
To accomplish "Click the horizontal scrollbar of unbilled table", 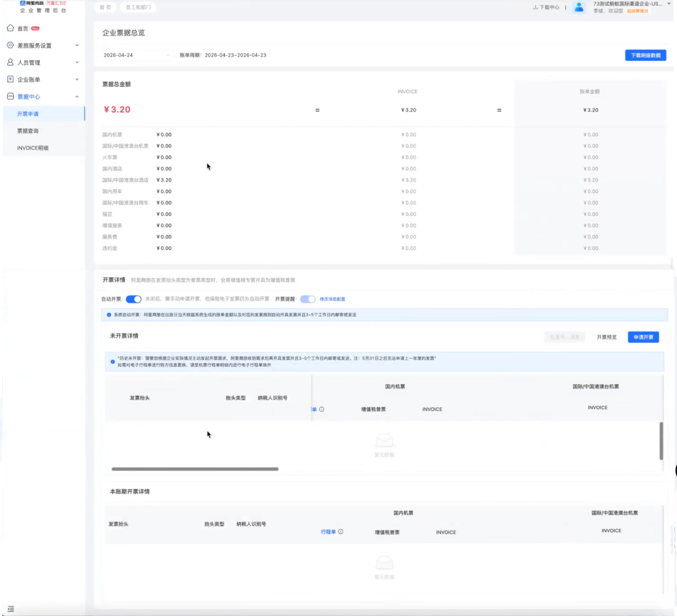I will coord(195,469).
